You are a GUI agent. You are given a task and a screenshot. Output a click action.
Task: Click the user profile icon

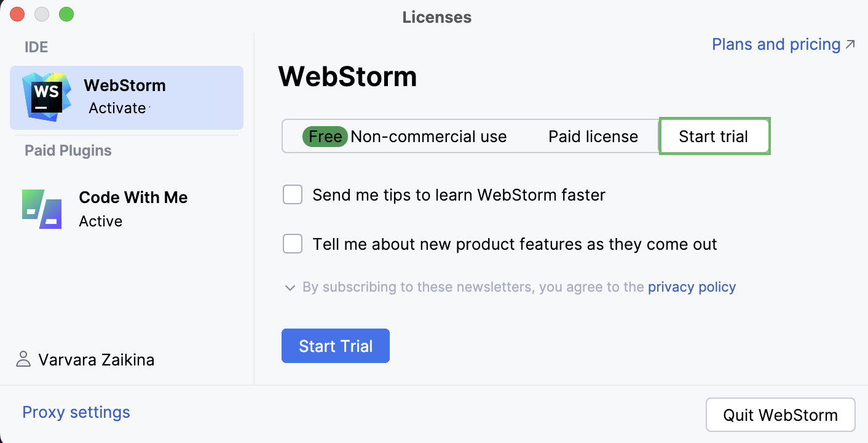(23, 359)
